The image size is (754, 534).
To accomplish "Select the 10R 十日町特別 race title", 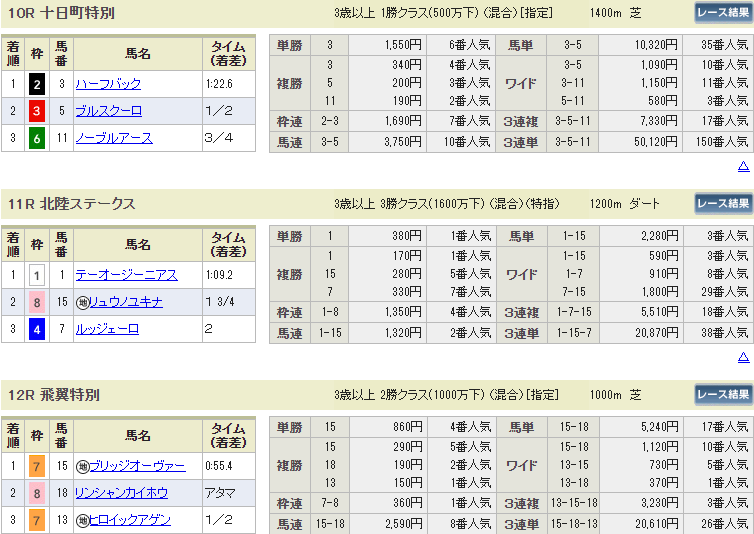I will (x=62, y=13).
